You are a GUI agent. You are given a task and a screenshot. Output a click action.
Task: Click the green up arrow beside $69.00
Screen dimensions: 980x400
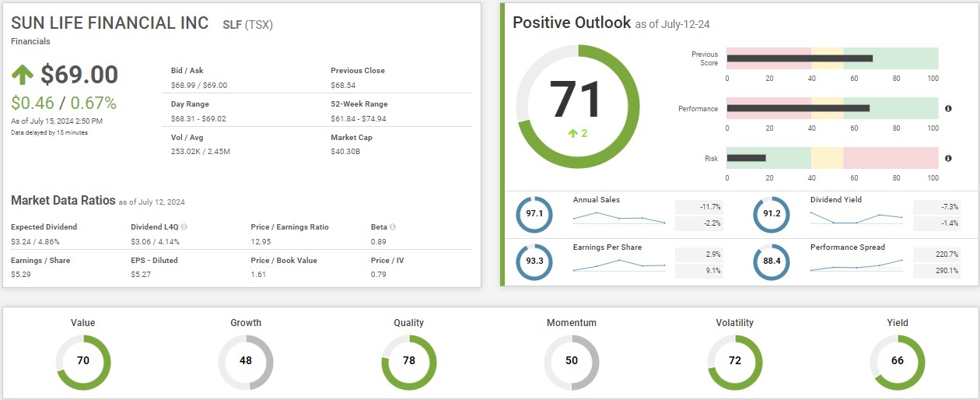click(22, 75)
